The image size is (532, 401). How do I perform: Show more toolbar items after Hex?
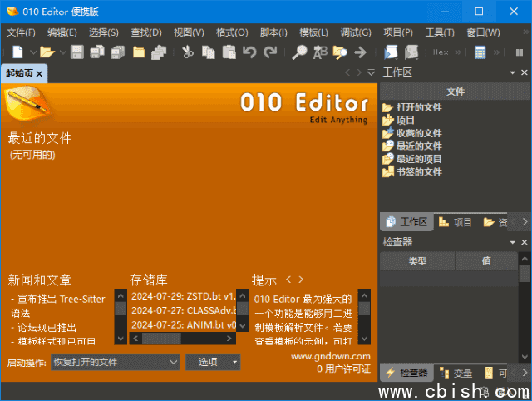[x=458, y=52]
